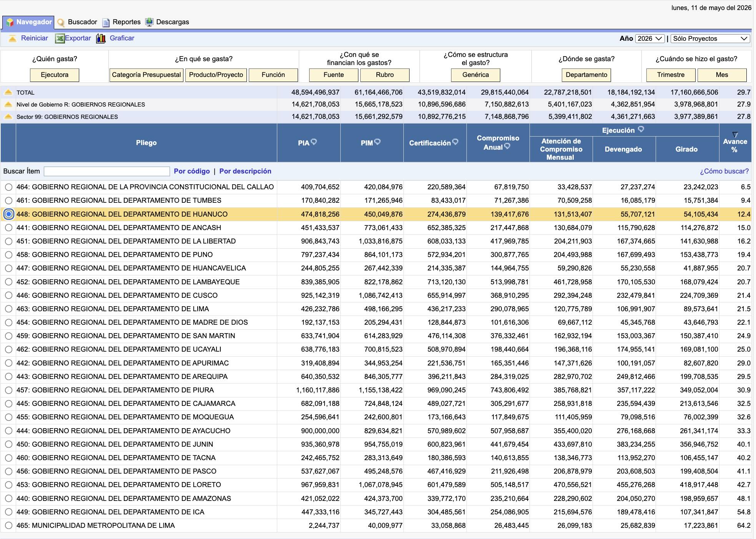Click the Buscador magnifier icon
Image resolution: width=756 pixels, height=539 pixels.
(x=61, y=23)
